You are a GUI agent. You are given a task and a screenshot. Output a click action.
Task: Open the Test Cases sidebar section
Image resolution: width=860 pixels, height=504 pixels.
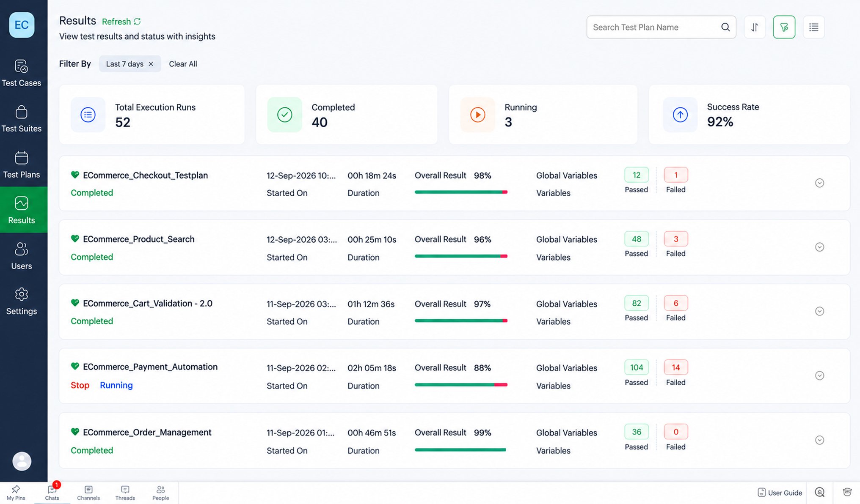coord(21,73)
